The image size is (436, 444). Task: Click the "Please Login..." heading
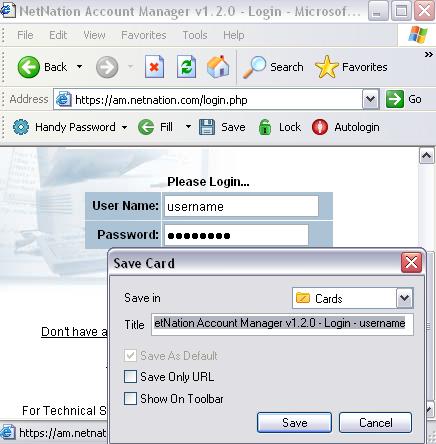(x=208, y=182)
